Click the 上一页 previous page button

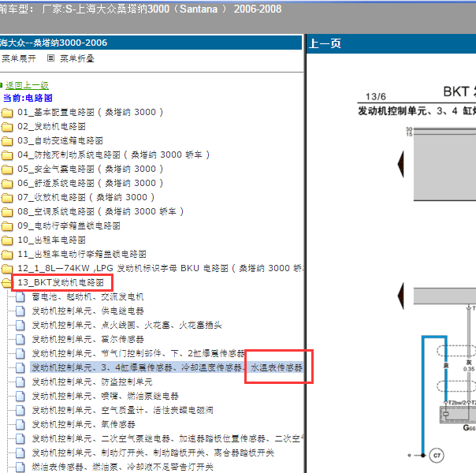(x=325, y=43)
